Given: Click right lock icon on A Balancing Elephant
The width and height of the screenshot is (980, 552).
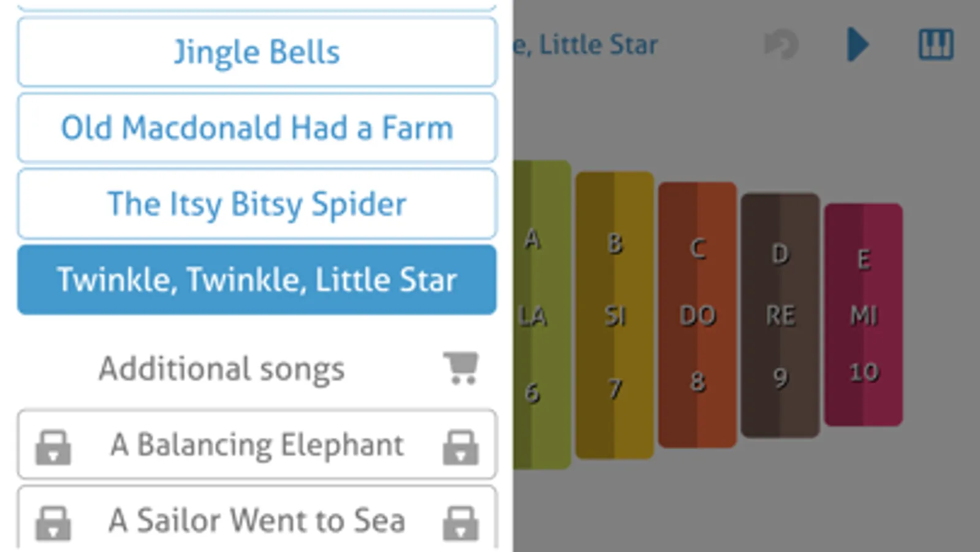Looking at the screenshot, I should tap(461, 446).
